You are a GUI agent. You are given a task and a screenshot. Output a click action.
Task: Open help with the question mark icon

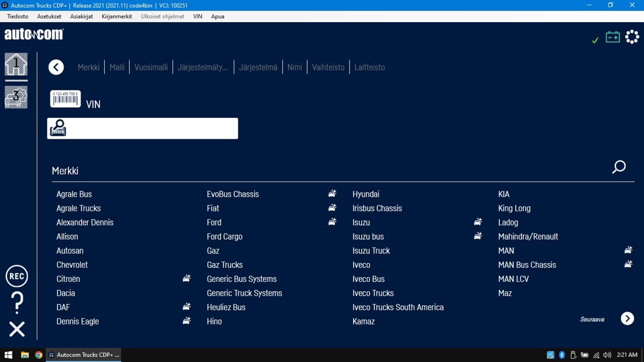[x=17, y=303]
